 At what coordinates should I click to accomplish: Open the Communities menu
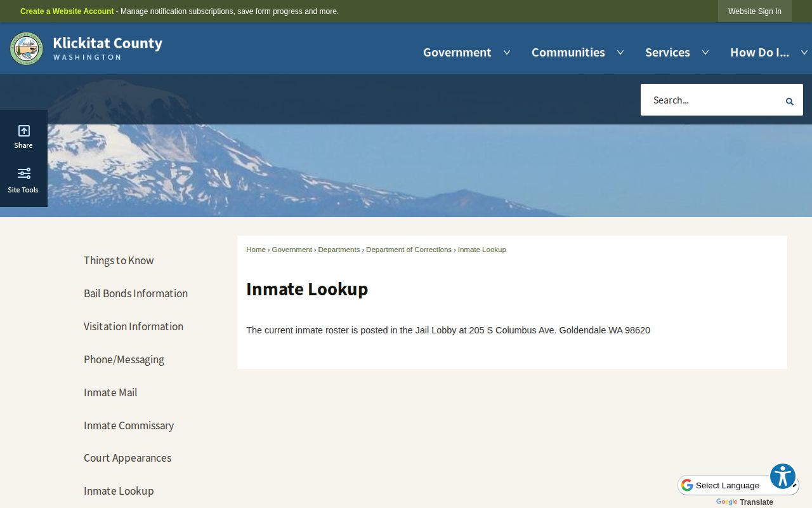pos(568,53)
